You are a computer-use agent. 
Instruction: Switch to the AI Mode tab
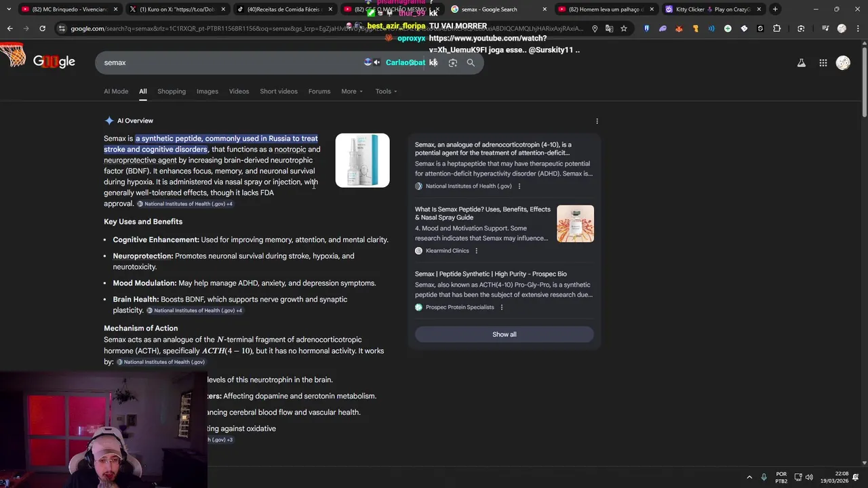tap(116, 91)
